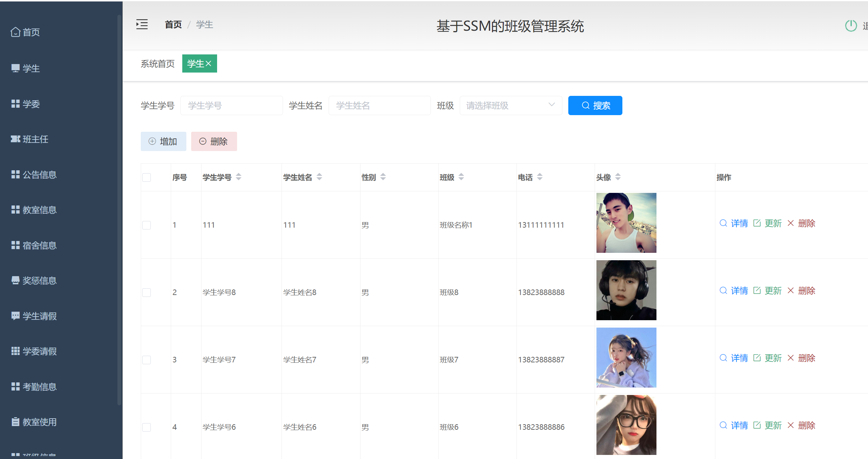868x459 pixels.
Task: Open 学生请假 from the sidebar
Action: tap(39, 316)
